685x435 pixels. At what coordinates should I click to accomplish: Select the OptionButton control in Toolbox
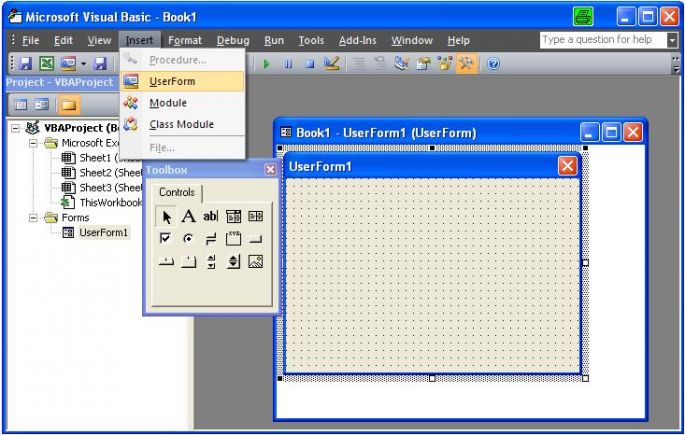click(188, 238)
